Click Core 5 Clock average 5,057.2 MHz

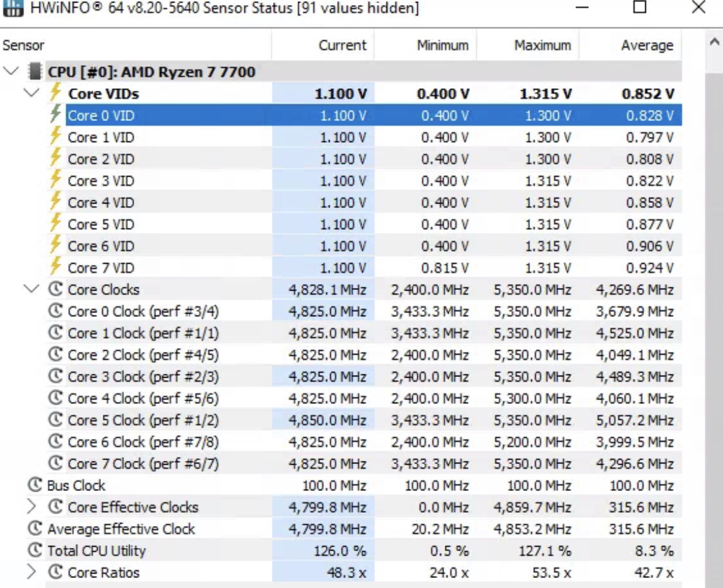[x=635, y=420]
